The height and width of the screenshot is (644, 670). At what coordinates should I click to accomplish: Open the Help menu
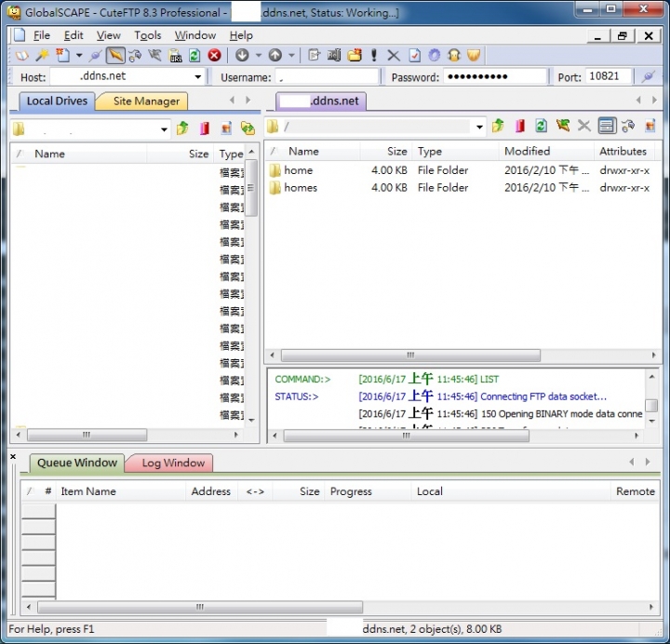[241, 35]
